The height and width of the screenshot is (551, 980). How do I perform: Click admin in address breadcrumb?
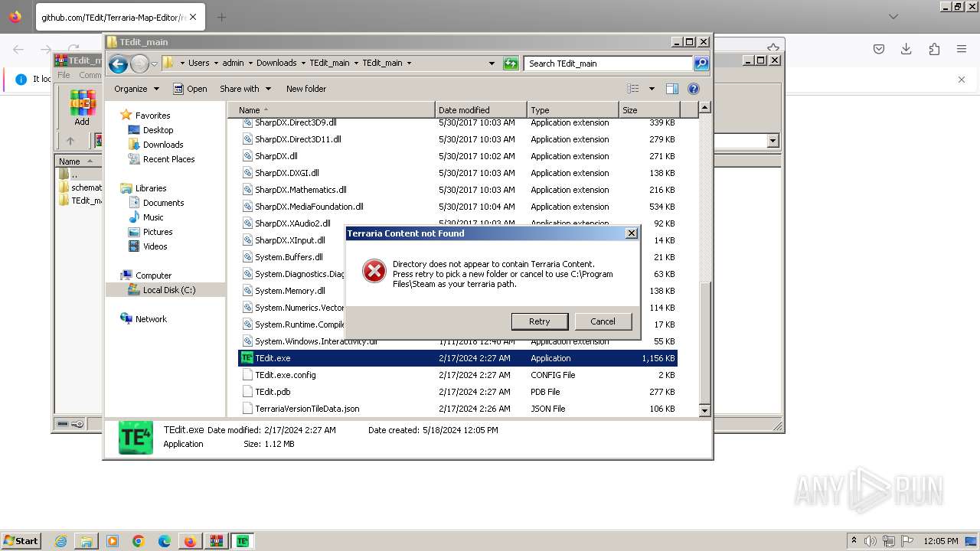pyautogui.click(x=233, y=64)
